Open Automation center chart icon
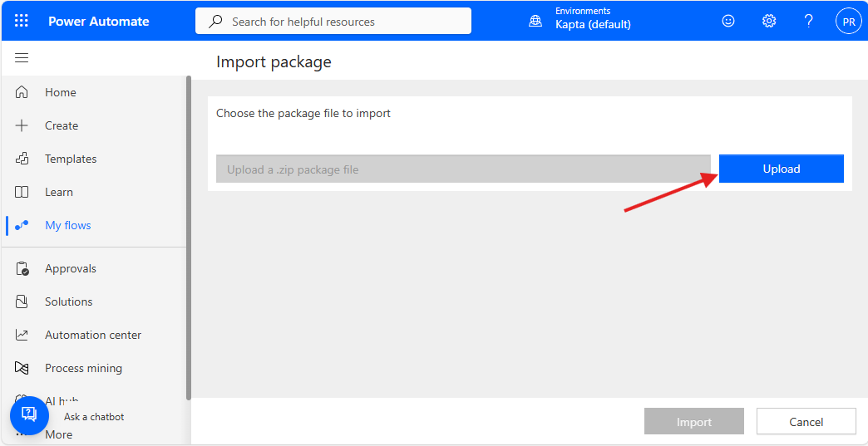 click(22, 335)
